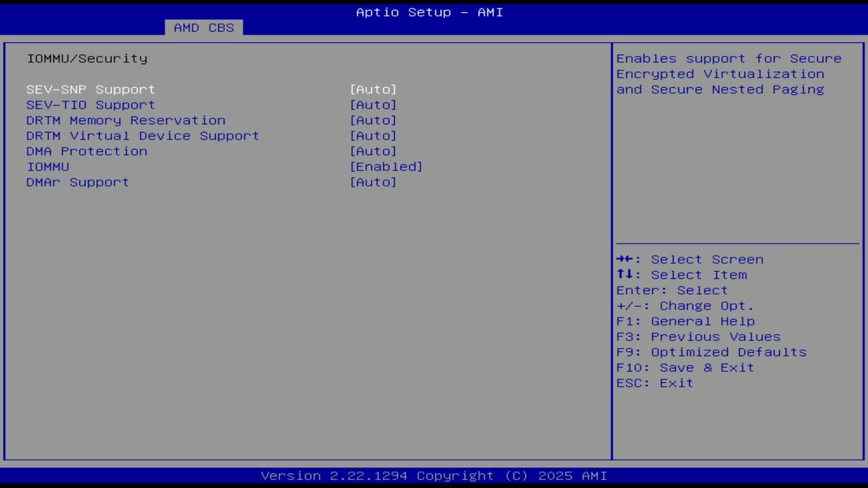
Task: Click the IOMMU option label
Action: point(46,166)
